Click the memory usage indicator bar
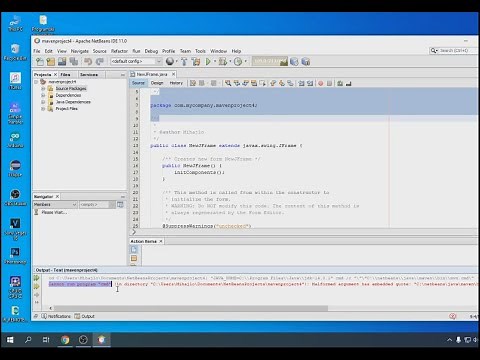 click(269, 61)
